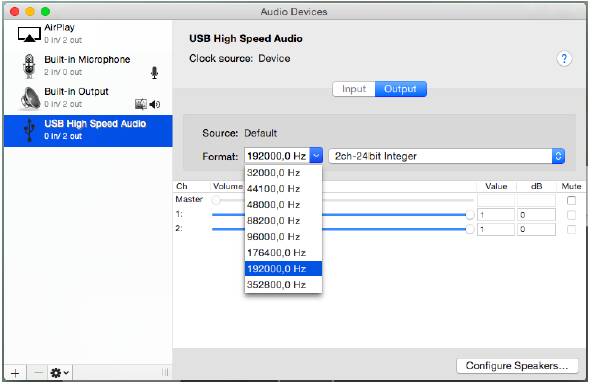The image size is (593, 385).
Task: Choose 48000,0 Hz sample rate
Action: pos(283,205)
